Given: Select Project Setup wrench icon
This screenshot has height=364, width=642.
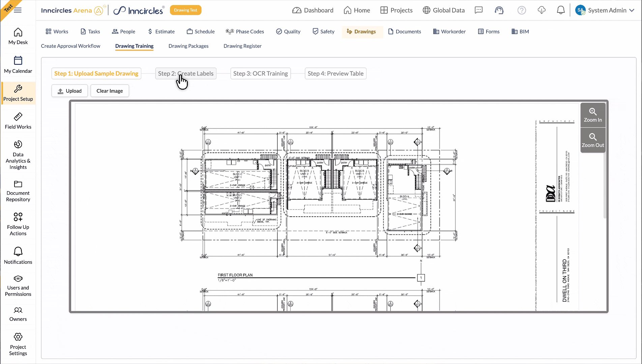Looking at the screenshot, I should pyautogui.click(x=18, y=89).
